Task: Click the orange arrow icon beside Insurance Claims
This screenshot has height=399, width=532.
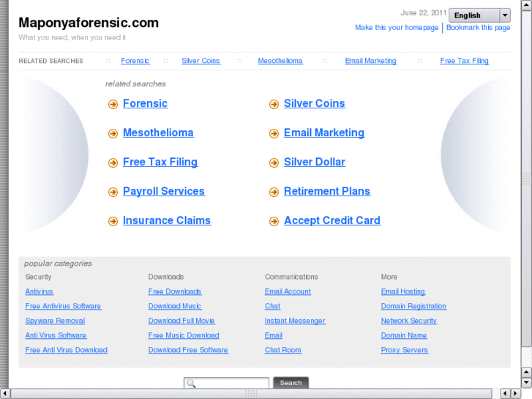Action: (x=113, y=221)
